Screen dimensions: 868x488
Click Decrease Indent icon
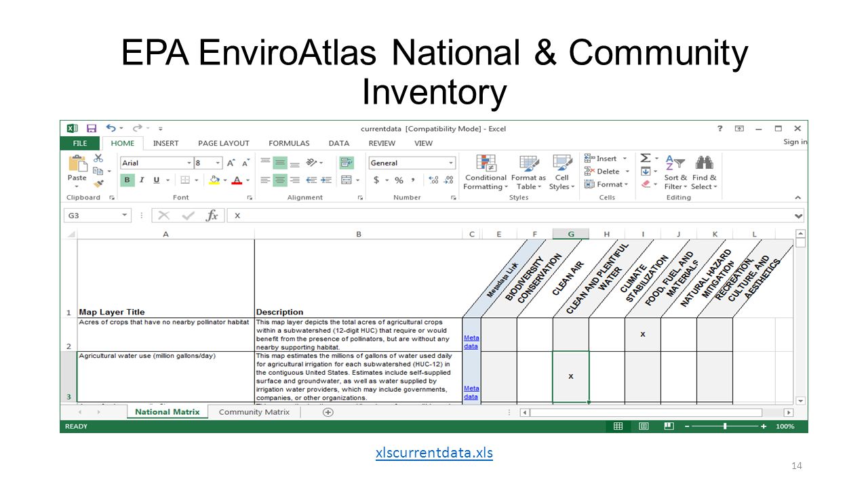click(x=311, y=180)
